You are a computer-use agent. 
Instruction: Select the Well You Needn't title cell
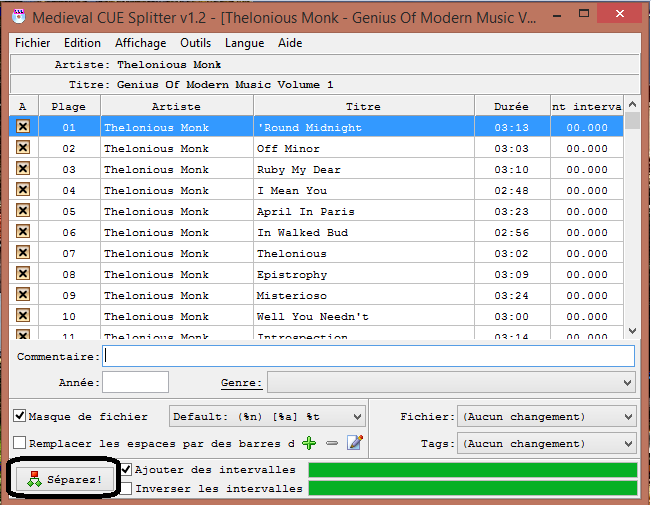coord(364,316)
